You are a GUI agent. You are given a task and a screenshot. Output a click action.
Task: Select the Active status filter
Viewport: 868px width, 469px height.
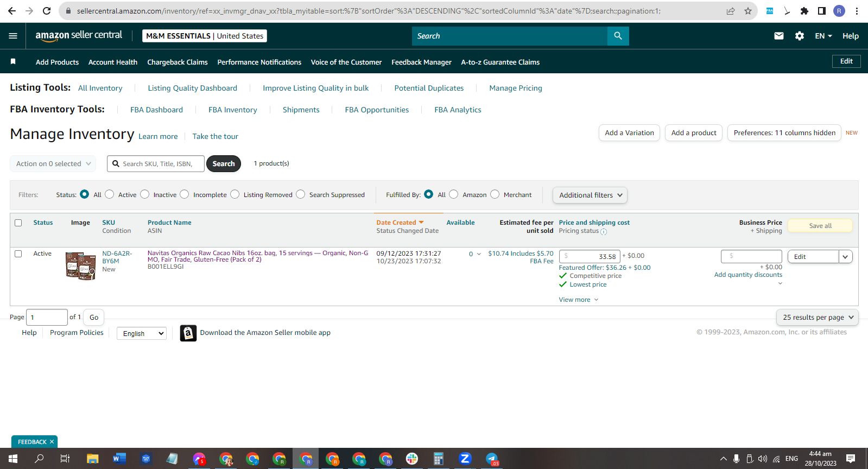pos(110,194)
